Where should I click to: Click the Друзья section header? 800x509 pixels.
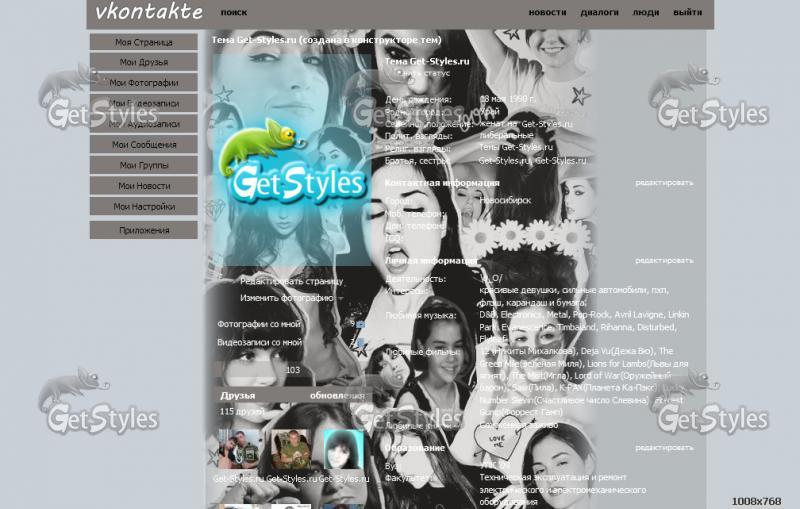pos(238,395)
